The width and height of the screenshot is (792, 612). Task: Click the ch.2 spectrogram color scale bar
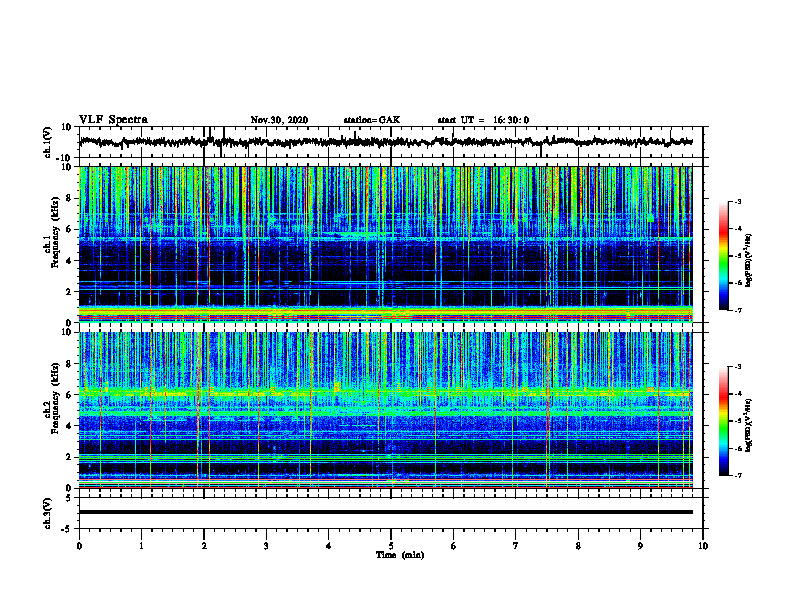pyautogui.click(x=724, y=421)
